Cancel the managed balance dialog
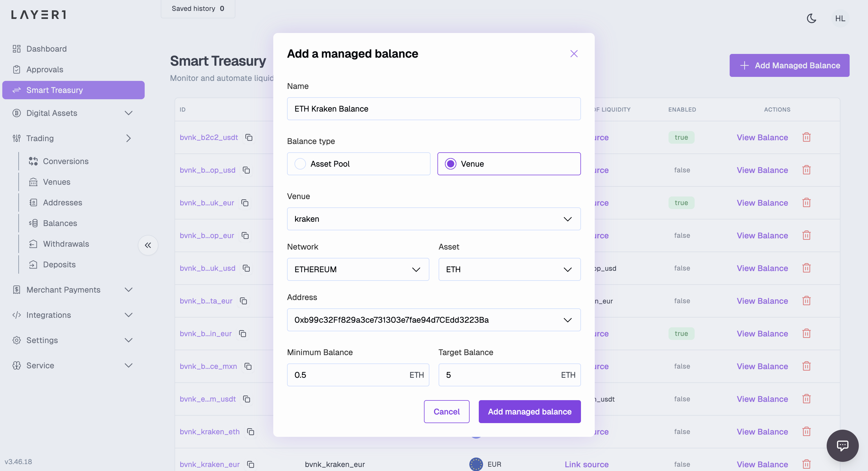This screenshot has width=868, height=471. (446, 411)
